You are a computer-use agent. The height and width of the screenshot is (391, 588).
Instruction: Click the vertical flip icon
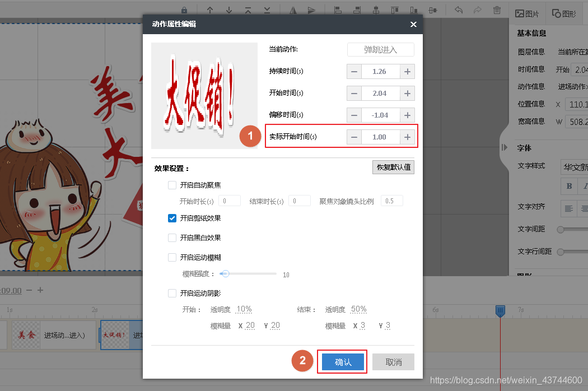pyautogui.click(x=311, y=10)
